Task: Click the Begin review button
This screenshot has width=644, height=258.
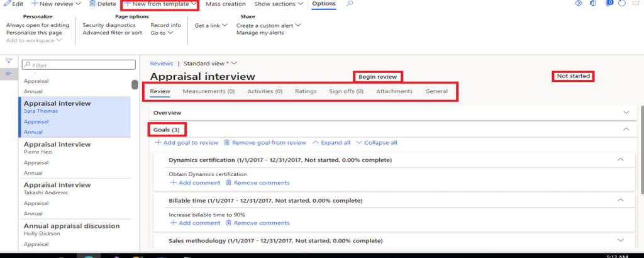Action: 377,77
